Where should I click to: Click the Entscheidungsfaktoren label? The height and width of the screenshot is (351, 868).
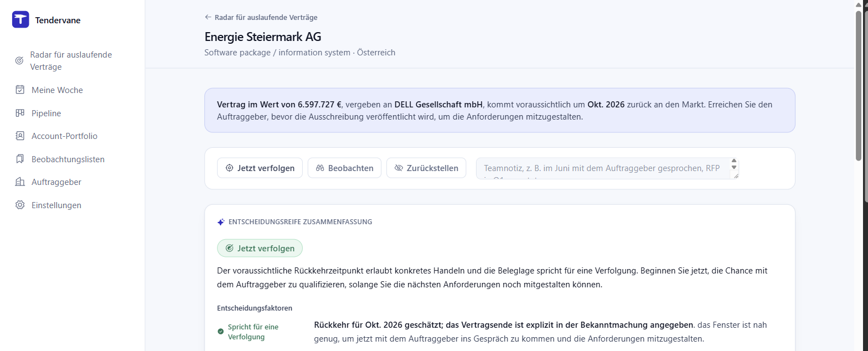click(x=255, y=308)
